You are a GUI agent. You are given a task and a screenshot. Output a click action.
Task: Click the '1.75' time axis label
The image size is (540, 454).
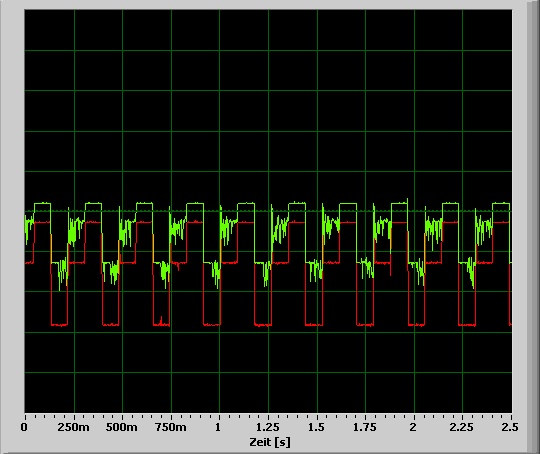(x=364, y=427)
